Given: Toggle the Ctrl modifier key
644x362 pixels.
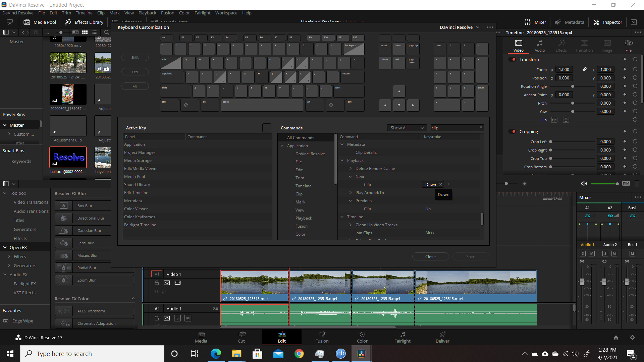Looking at the screenshot, I should coord(135,72).
